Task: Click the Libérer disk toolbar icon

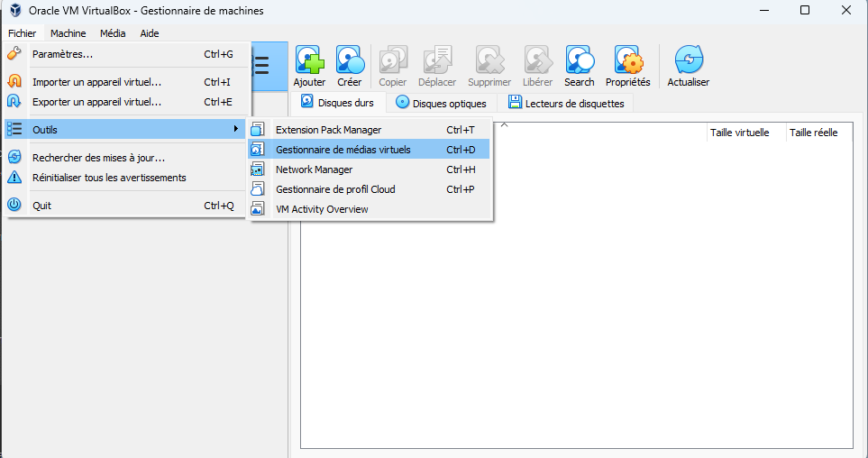Action: 537,60
